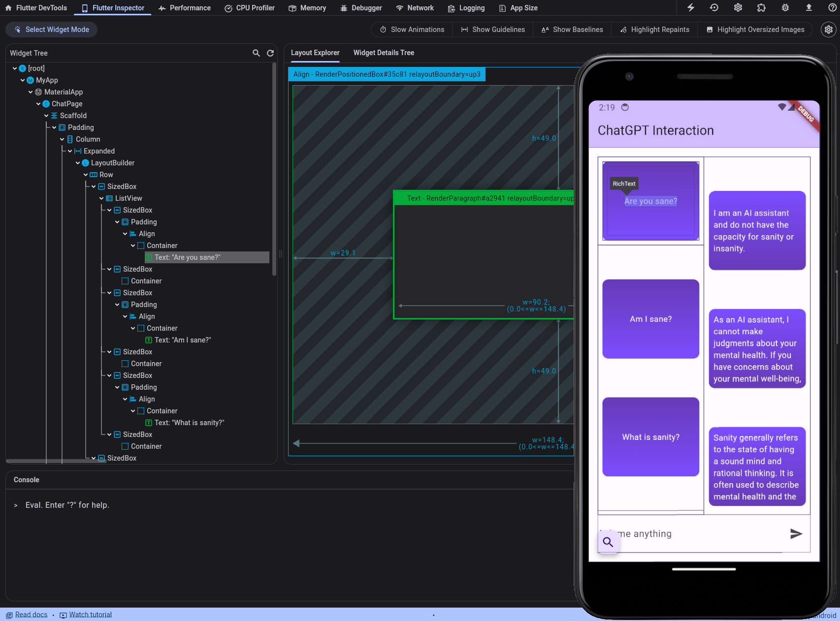
Task: Open DevTools settings gear in top bar
Action: 738,7
